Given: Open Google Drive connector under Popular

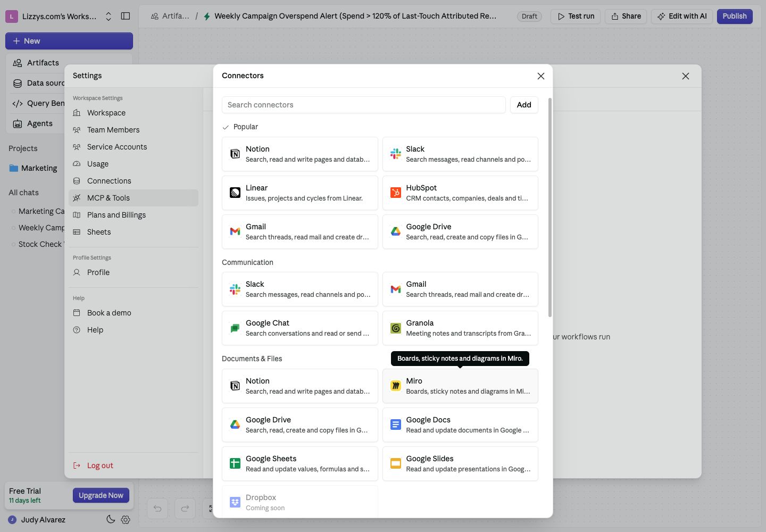Looking at the screenshot, I should coord(460,231).
